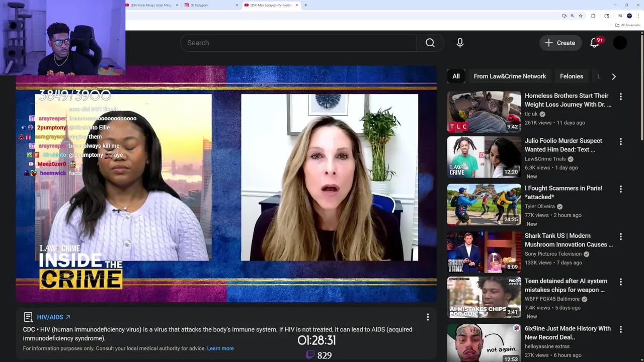Image resolution: width=644 pixels, height=362 pixels.
Task: Advance the filter chips with right arrow
Action: 613,76
